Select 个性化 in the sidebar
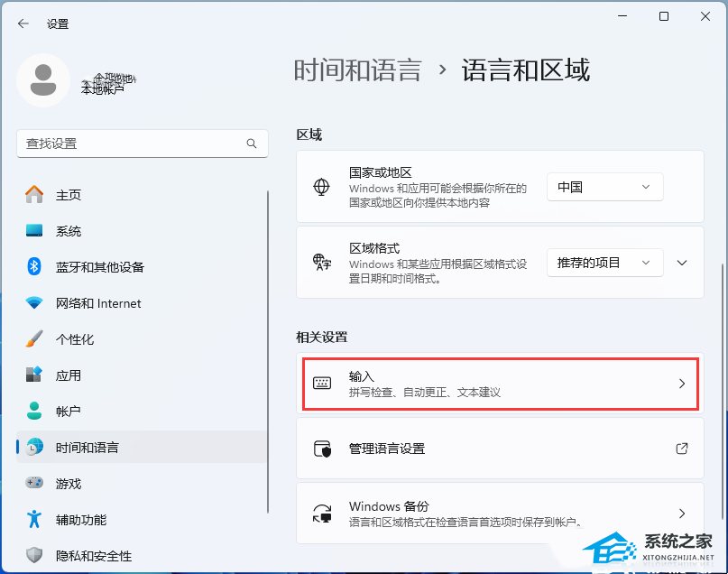Image resolution: width=728 pixels, height=574 pixels. coord(141,339)
